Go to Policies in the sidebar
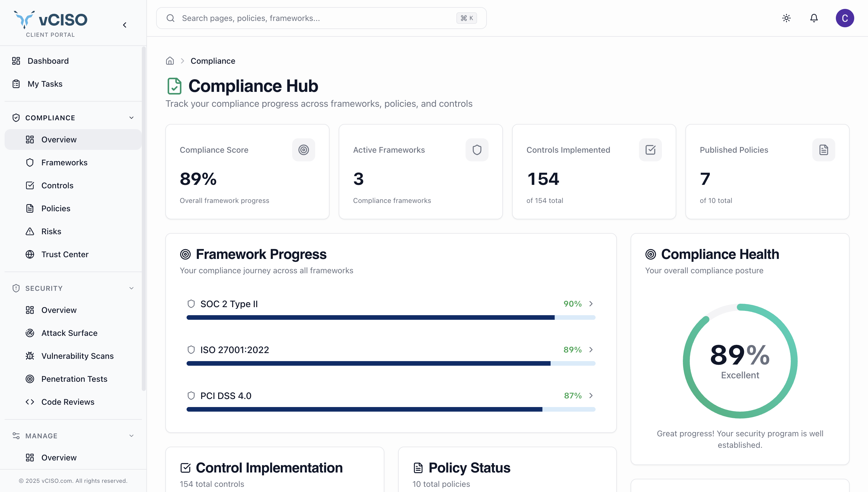This screenshot has height=492, width=868. coord(73,208)
